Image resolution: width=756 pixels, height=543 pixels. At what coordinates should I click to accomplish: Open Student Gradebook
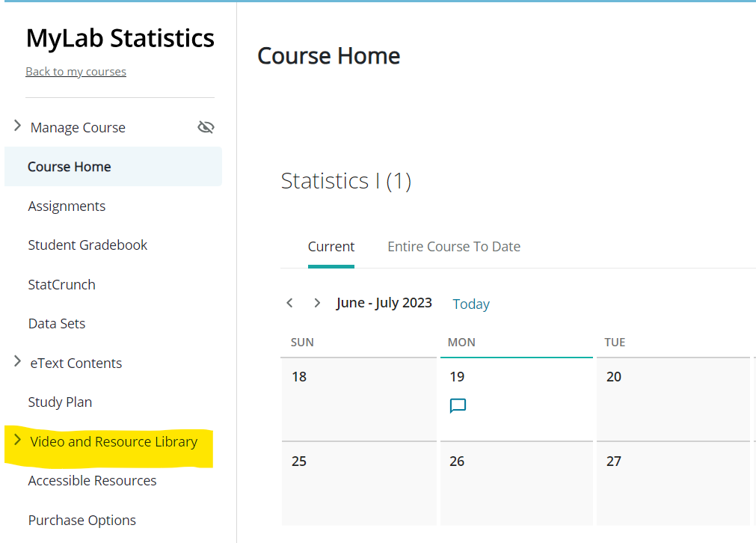pyautogui.click(x=87, y=245)
